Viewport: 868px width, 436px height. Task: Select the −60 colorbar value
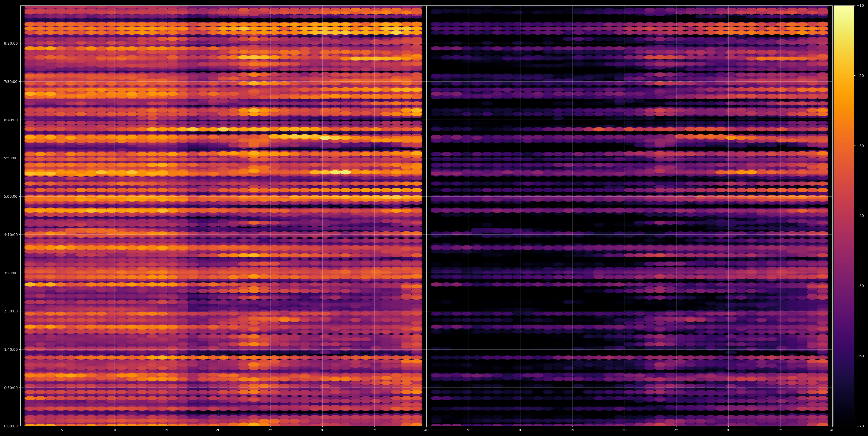pyautogui.click(x=860, y=356)
